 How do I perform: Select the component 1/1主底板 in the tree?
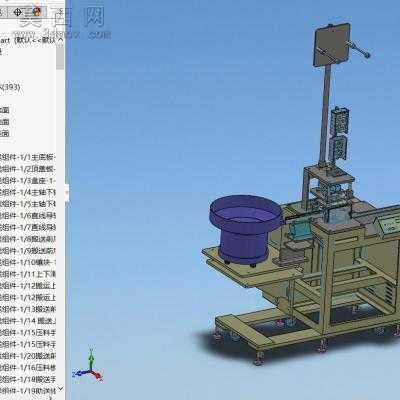pyautogui.click(x=28, y=157)
